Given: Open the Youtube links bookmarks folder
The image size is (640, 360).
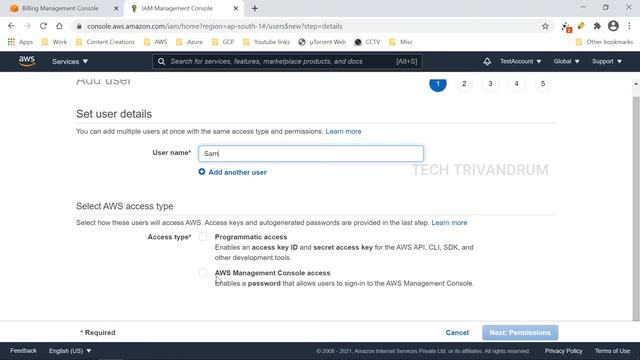Looking at the screenshot, I should click(x=266, y=42).
